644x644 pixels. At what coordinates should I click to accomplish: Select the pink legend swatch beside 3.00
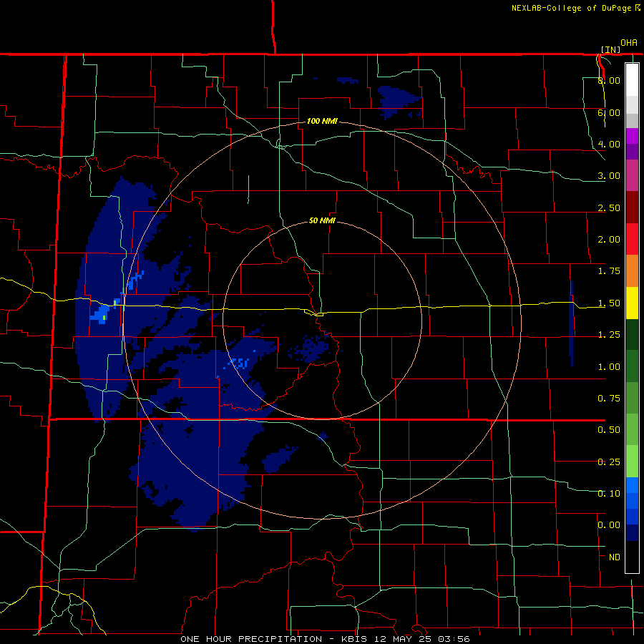632,175
